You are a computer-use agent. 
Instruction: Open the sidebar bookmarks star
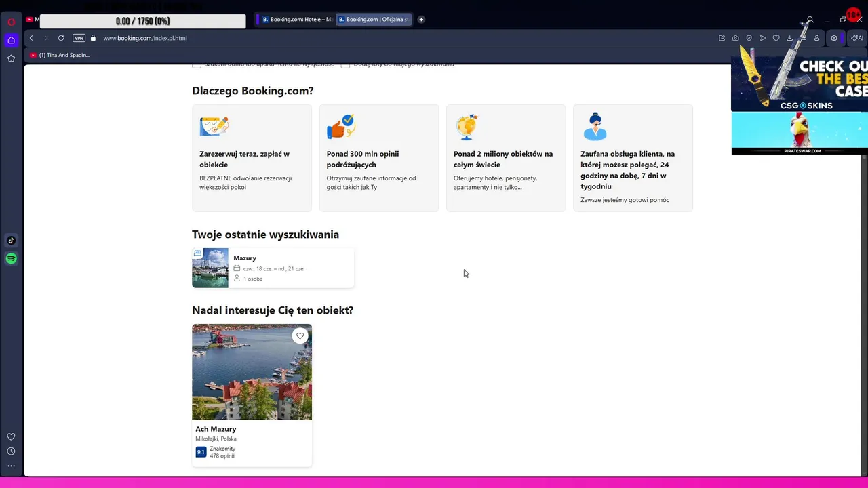click(11, 58)
